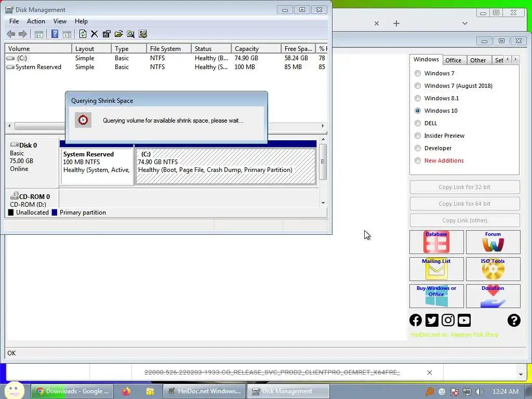
Task: Open the ISO Tools icon button
Action: point(493,269)
